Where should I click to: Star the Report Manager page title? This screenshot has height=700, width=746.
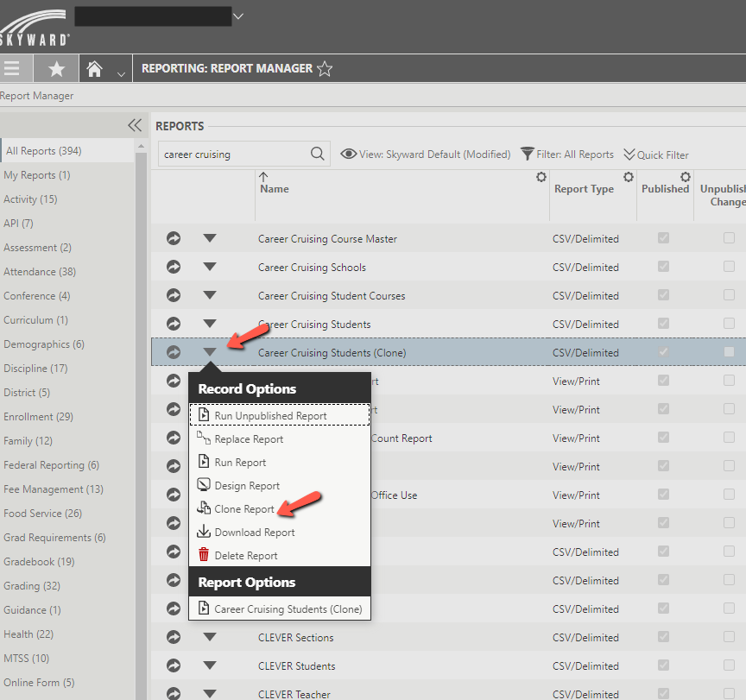pyautogui.click(x=325, y=68)
